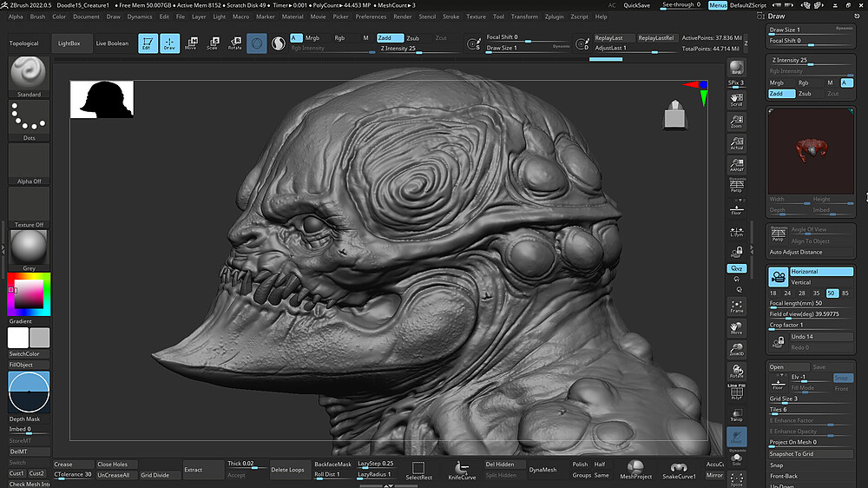Click the camera head navigation gizmo
Viewport: 868px width, 488px height.
tap(674, 115)
